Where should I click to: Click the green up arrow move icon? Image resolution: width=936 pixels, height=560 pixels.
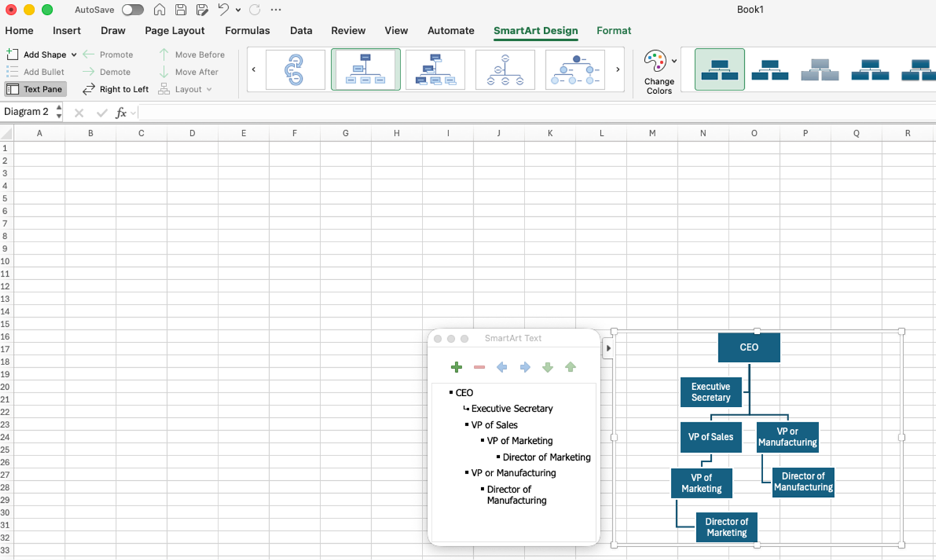point(571,367)
